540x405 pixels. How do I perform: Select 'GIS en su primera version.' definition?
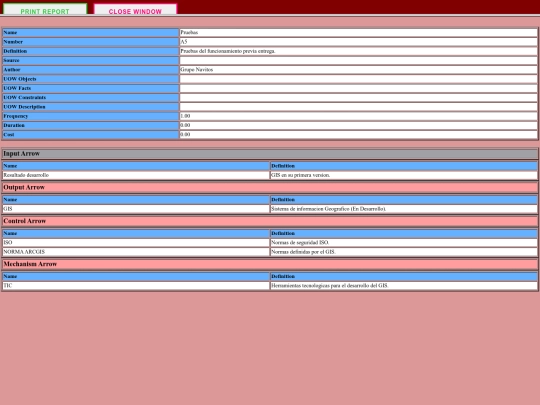tap(301, 175)
